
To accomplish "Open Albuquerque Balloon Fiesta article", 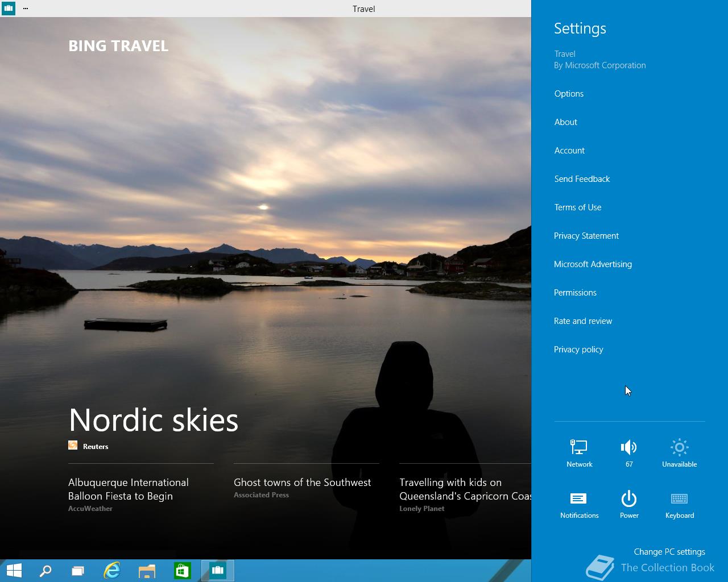I will tap(129, 489).
